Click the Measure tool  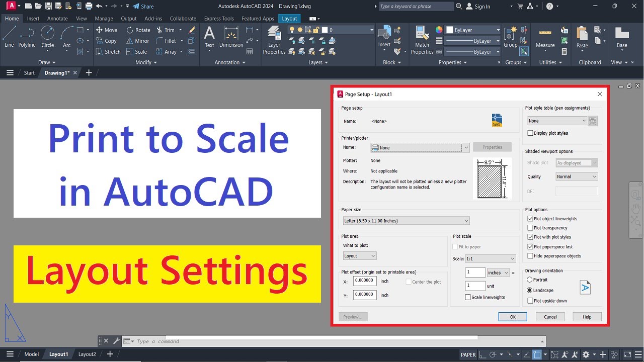[545, 37]
